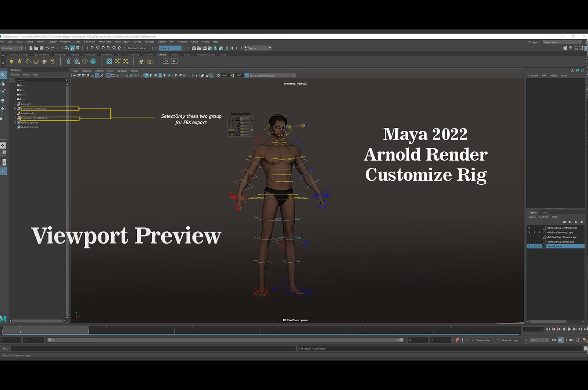Click the pause IPR render icon
The image size is (588, 390).
(232, 48)
